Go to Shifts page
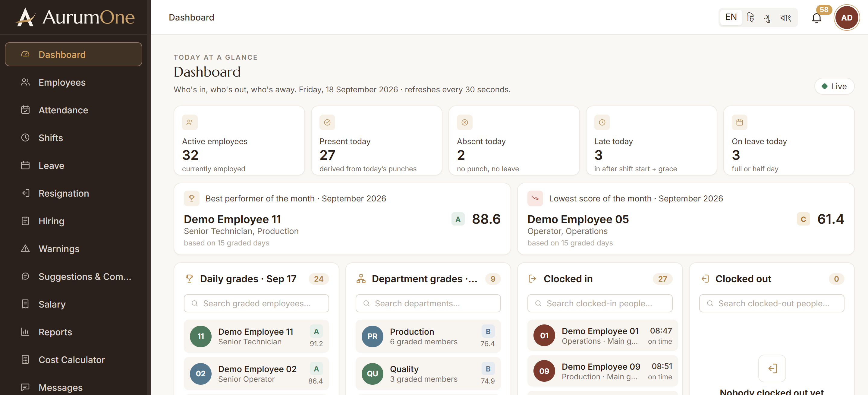Viewport: 868px width, 395px height. pos(74,137)
